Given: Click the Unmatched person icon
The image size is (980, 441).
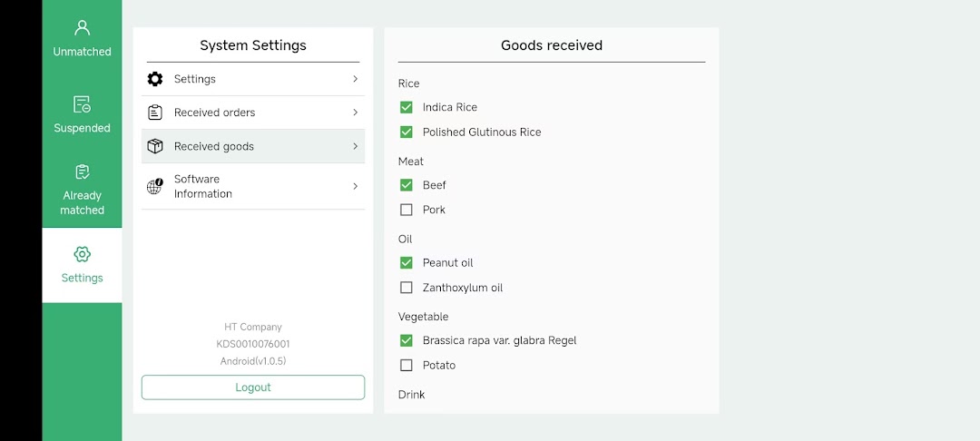Looking at the screenshot, I should click(82, 28).
